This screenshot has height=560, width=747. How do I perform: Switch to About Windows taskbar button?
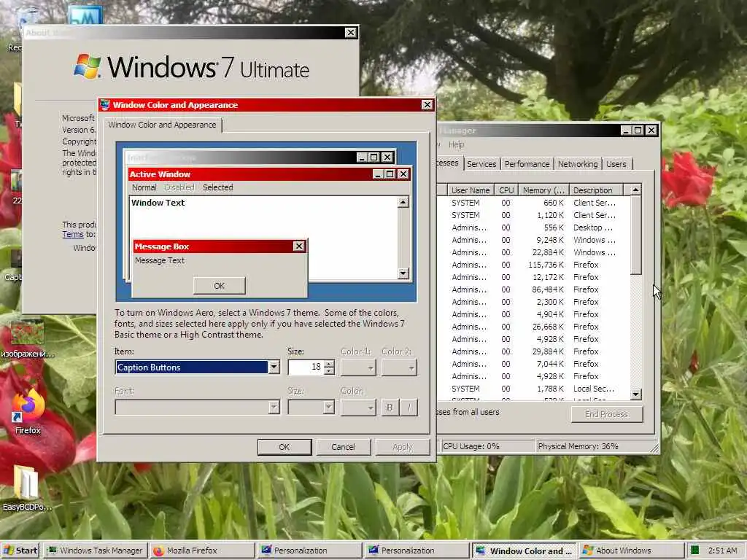[x=630, y=551]
